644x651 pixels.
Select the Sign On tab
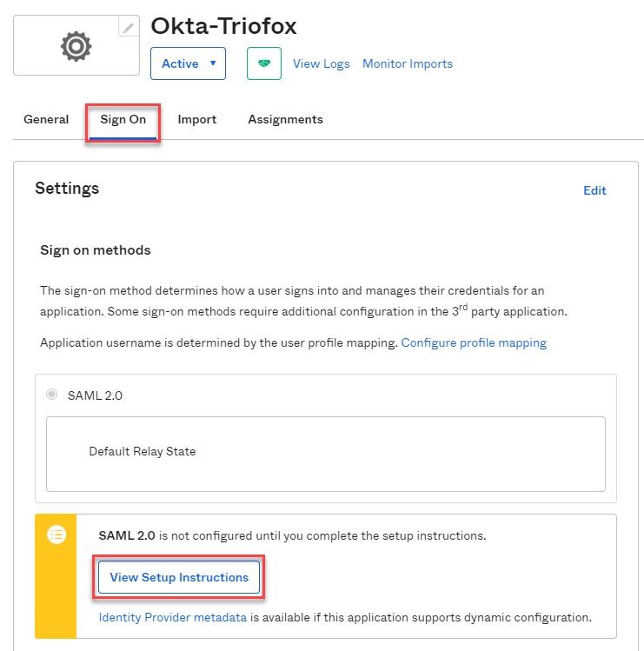123,120
